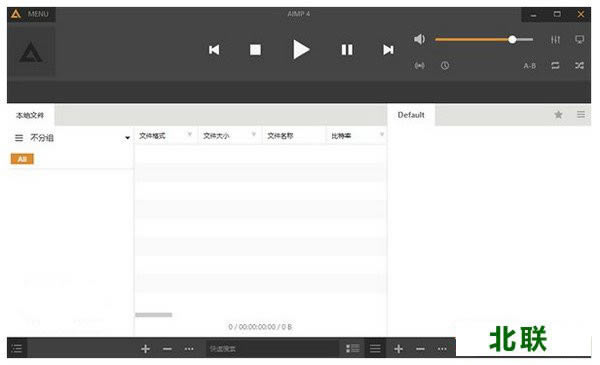Go back to the previous track
Screen dimensions: 600x365
214,50
